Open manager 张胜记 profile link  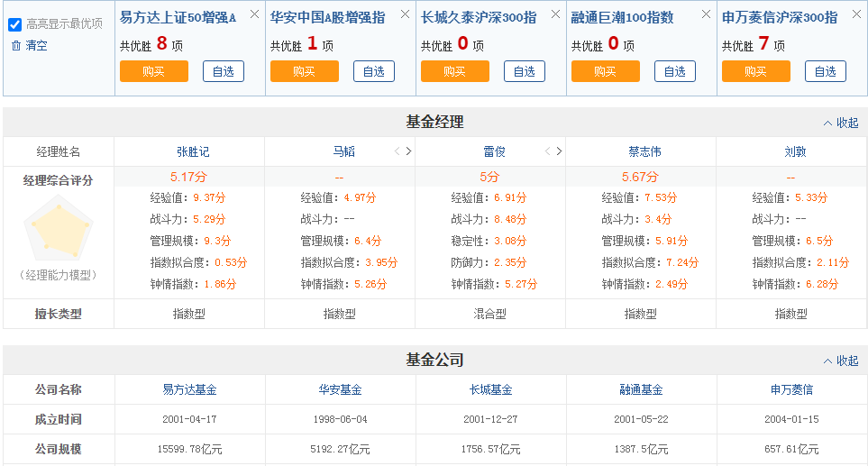[x=193, y=151]
